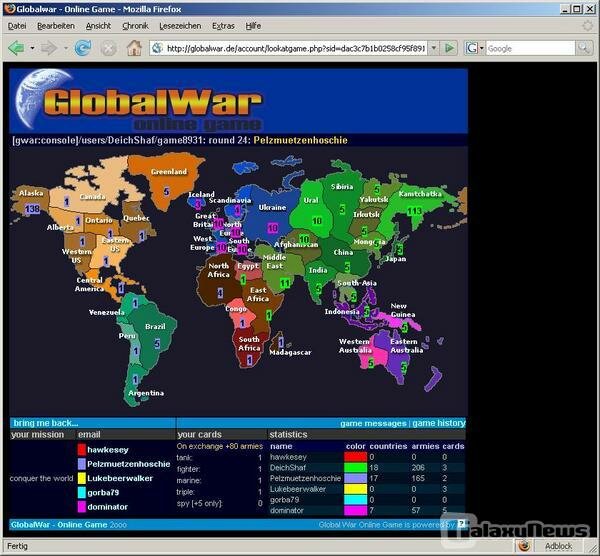Click the hawkesey email link

click(108, 450)
